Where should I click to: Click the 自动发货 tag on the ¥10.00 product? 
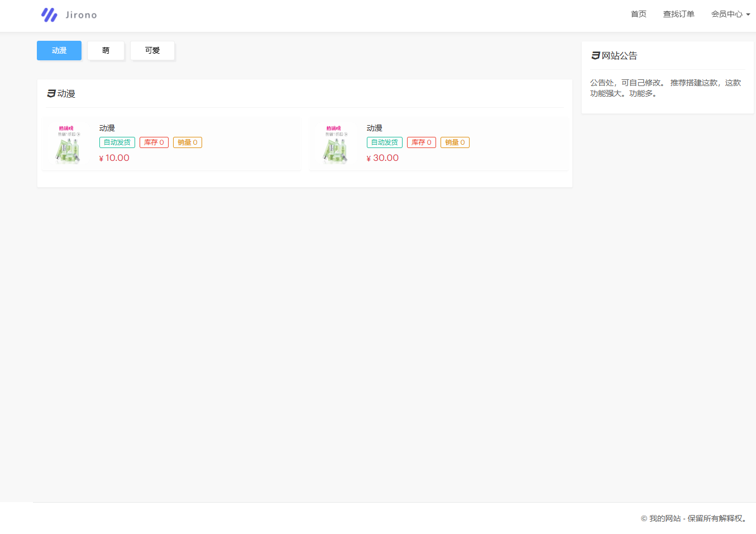pyautogui.click(x=117, y=142)
